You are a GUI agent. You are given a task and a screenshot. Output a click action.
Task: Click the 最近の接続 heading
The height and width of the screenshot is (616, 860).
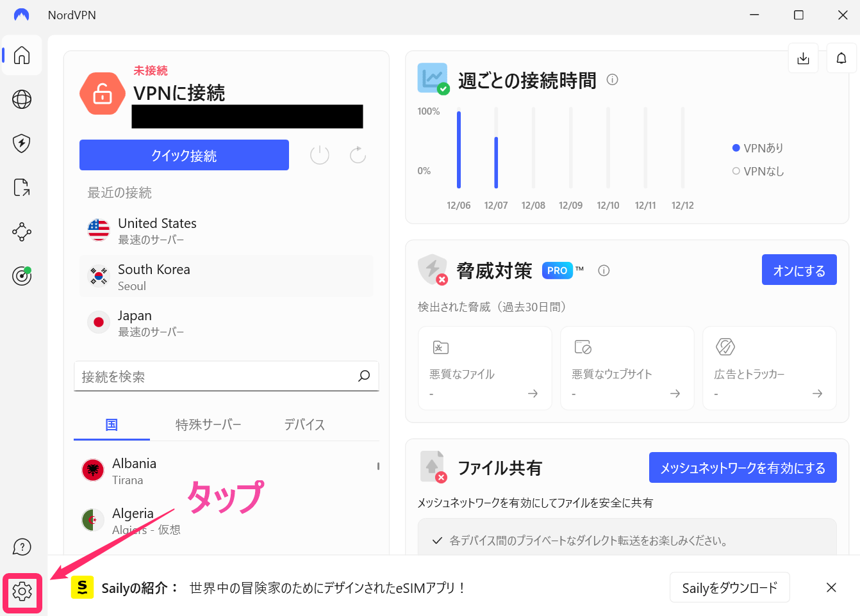click(119, 192)
